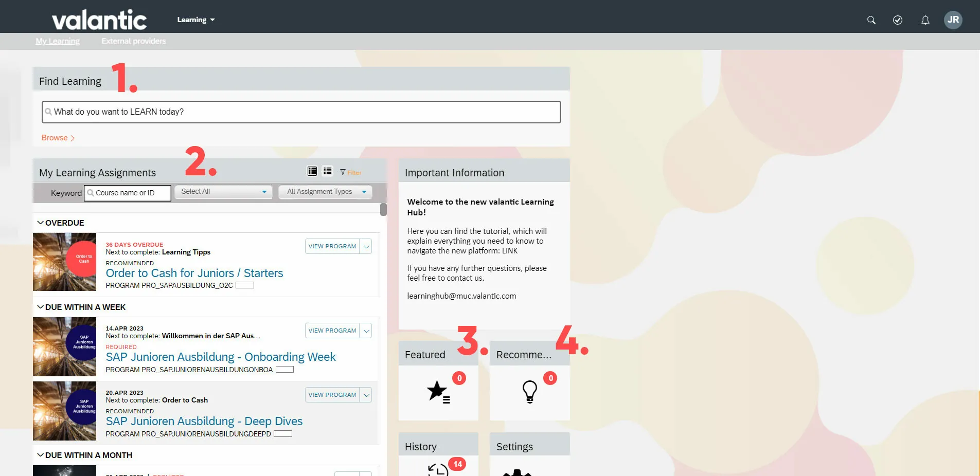Viewport: 980px width, 476px height.
Task: Go to My Learning tab
Action: [x=58, y=41]
